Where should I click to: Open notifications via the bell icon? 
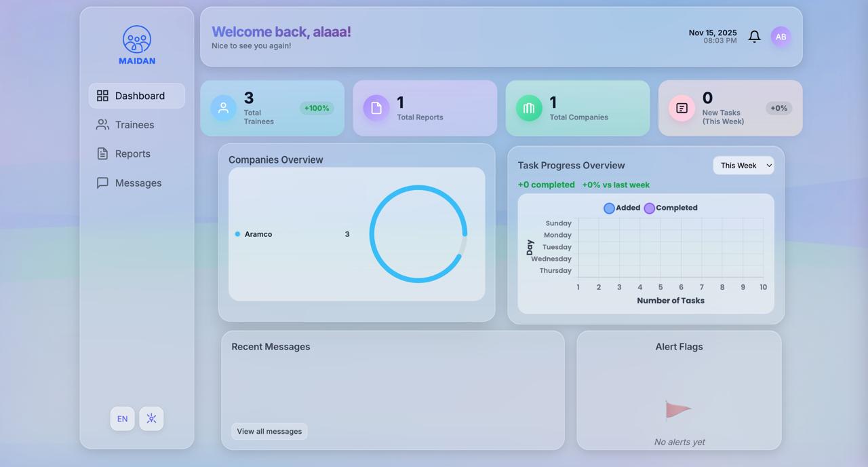[x=754, y=37]
